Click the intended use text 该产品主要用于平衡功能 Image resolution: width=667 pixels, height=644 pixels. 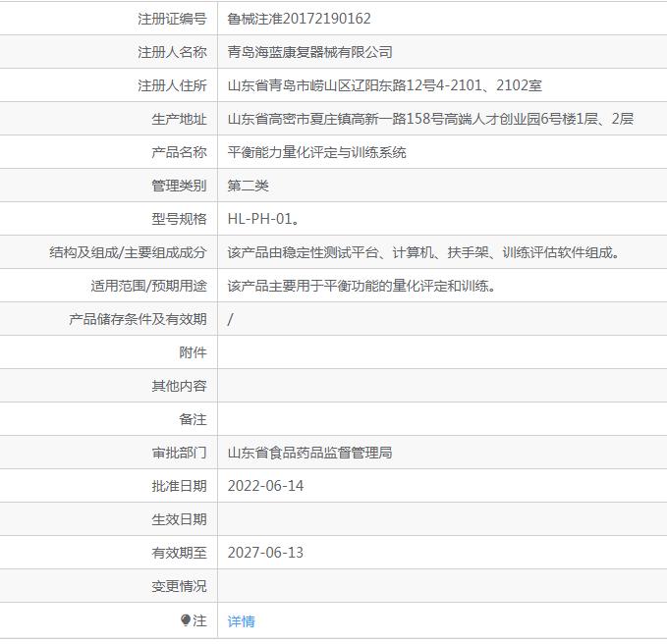point(362,286)
